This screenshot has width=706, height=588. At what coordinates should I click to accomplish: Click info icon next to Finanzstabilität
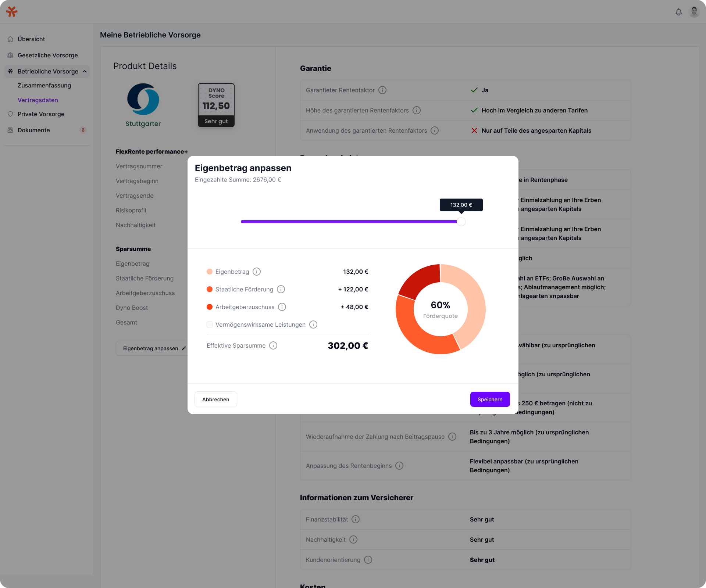tap(356, 519)
